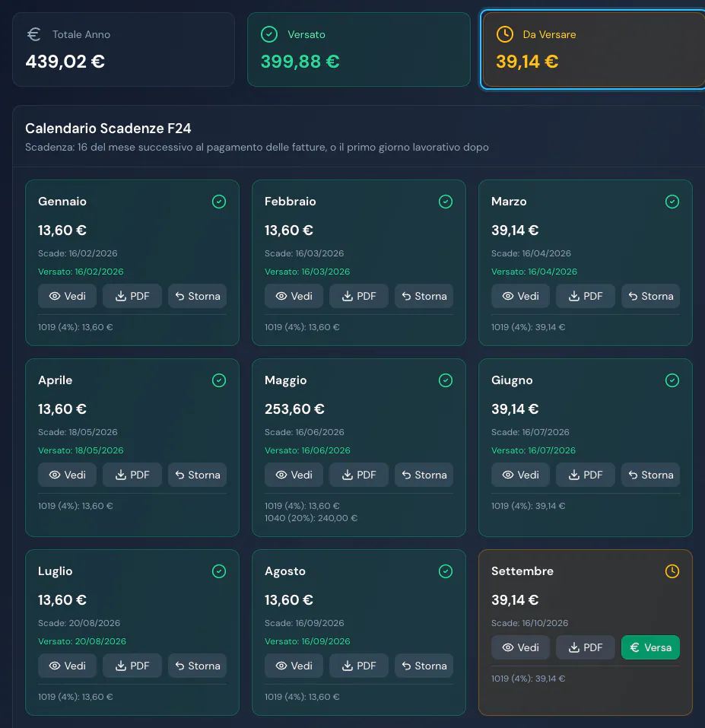Click the clock icon next to Da Versare
705x728 pixels.
coord(504,34)
